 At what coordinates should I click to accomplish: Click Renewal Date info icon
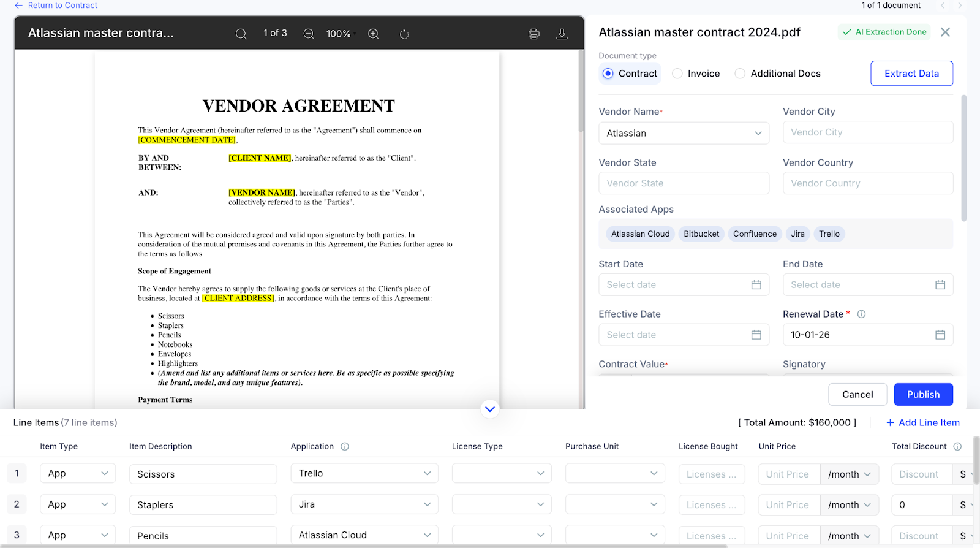(861, 314)
